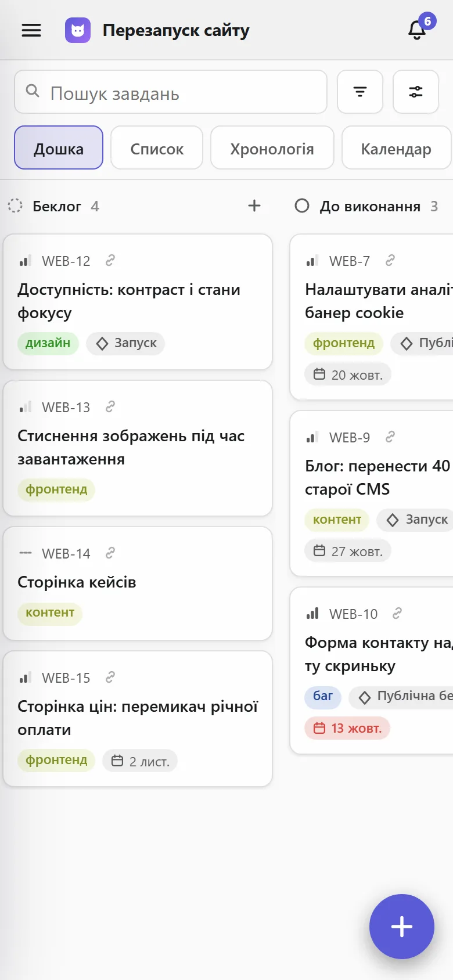Viewport: 453px width, 980px height.
Task: Click the фронтенд label on WEB-7
Action: (x=344, y=343)
